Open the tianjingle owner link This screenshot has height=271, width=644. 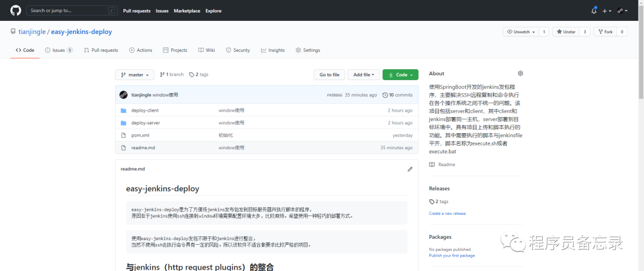point(32,32)
